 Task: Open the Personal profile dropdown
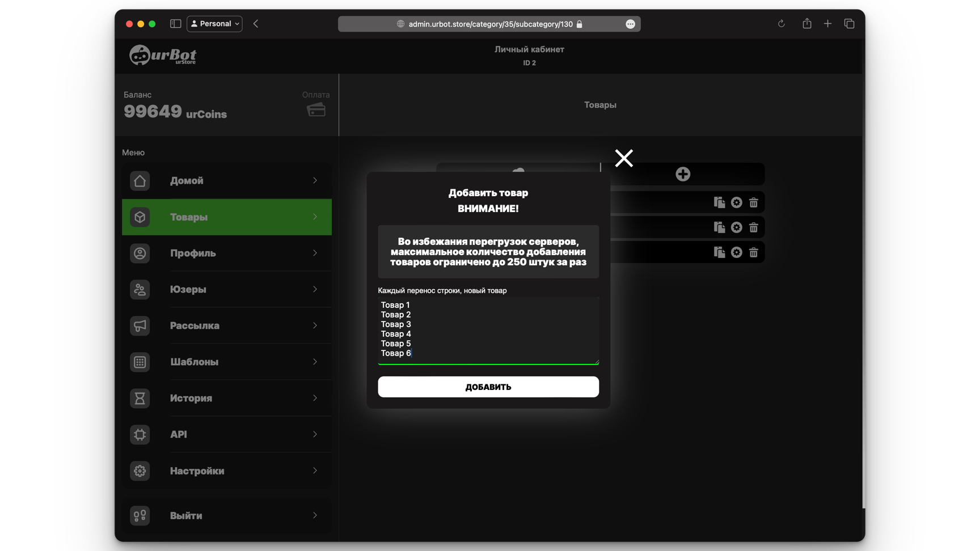214,24
